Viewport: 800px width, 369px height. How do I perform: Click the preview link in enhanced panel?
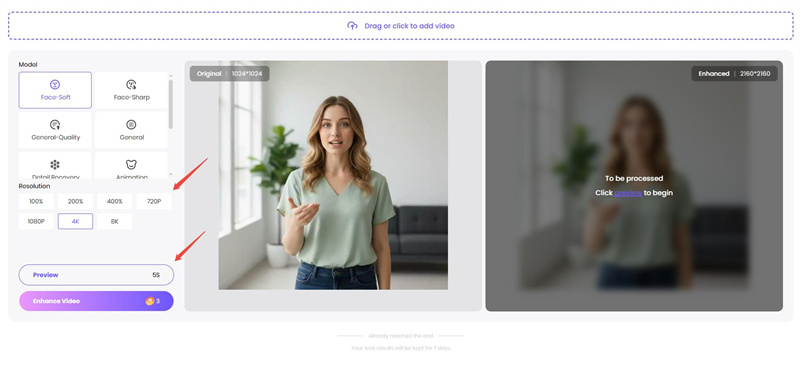628,193
